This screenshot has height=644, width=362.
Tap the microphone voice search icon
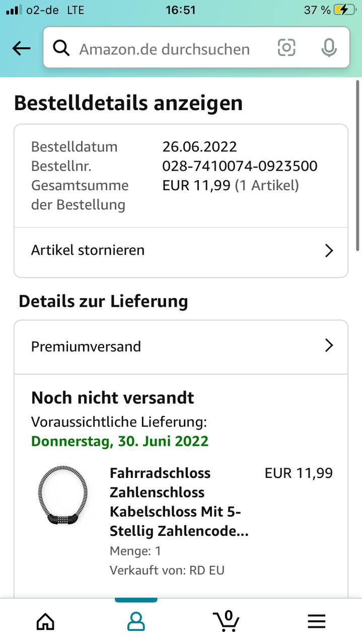point(329,48)
